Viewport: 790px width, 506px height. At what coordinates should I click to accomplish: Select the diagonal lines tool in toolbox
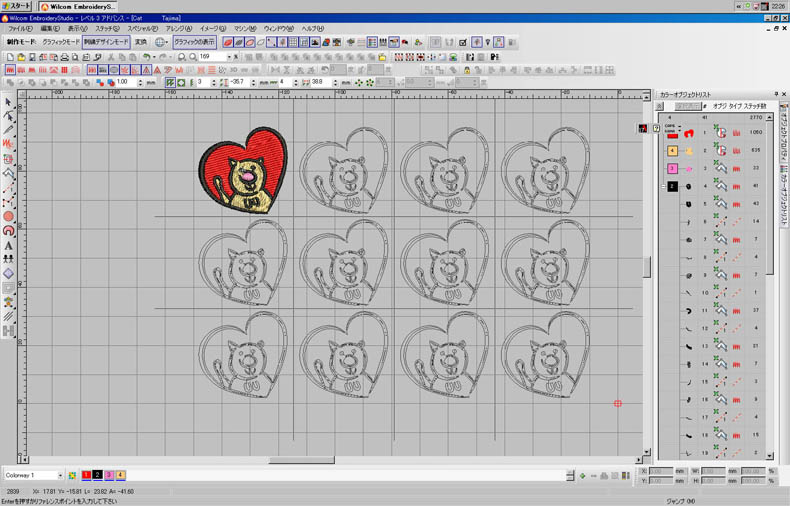(8, 317)
